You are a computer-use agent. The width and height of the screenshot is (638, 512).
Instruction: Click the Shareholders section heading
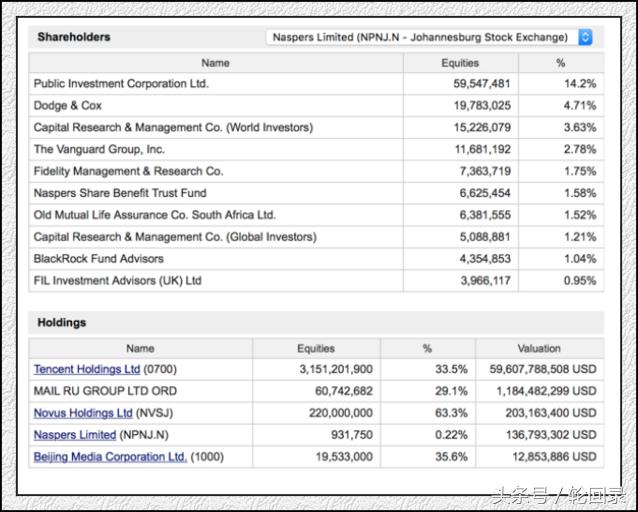74,37
